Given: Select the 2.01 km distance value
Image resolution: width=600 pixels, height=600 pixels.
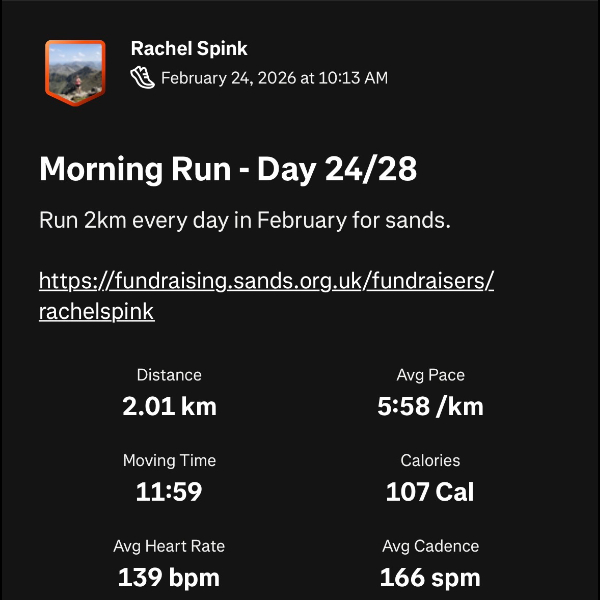Looking at the screenshot, I should (169, 406).
